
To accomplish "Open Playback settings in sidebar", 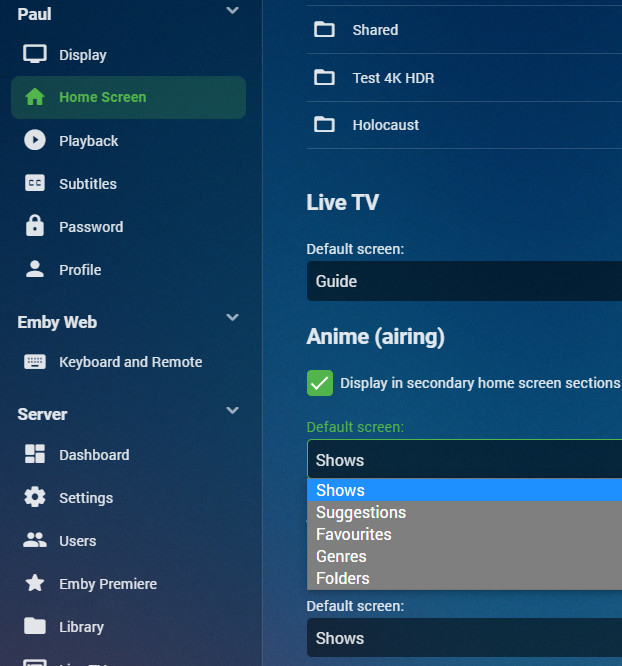I will coord(88,141).
